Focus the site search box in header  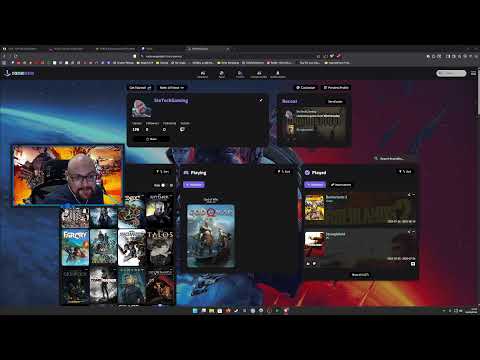coord(451,73)
